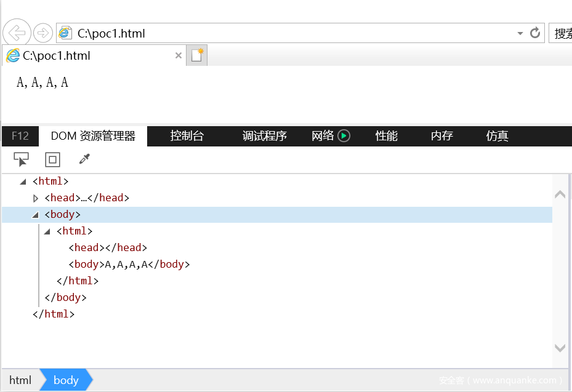The width and height of the screenshot is (572, 392).
Task: Click the network capture play icon
Action: 344,136
